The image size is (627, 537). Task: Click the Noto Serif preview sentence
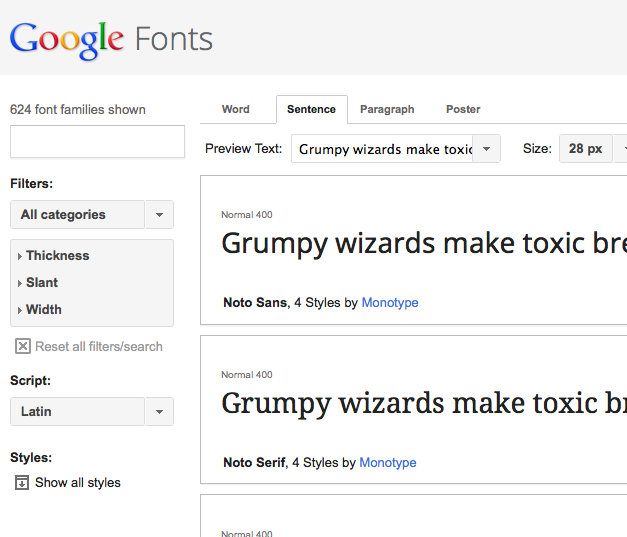click(x=424, y=403)
